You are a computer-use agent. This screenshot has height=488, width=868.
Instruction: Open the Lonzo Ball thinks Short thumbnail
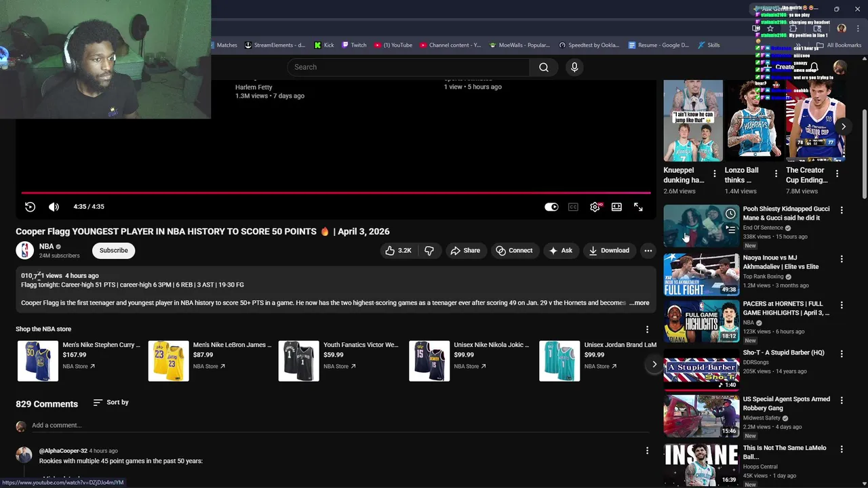[754, 121]
